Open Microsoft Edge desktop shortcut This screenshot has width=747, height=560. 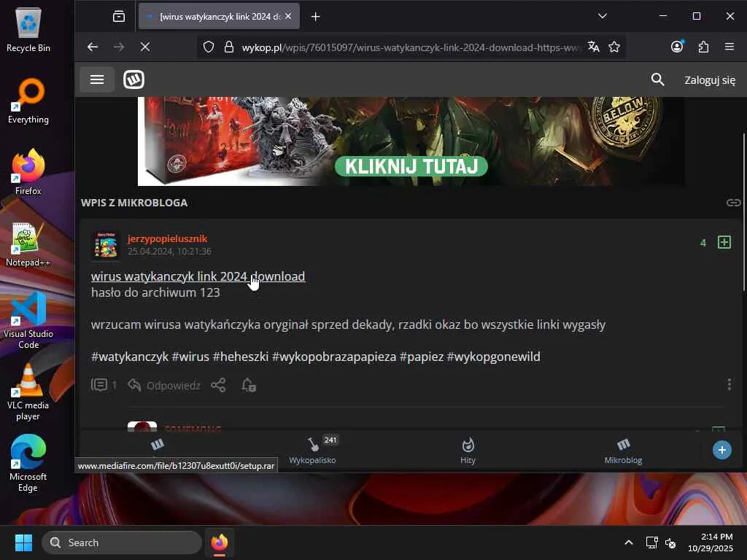point(28,464)
